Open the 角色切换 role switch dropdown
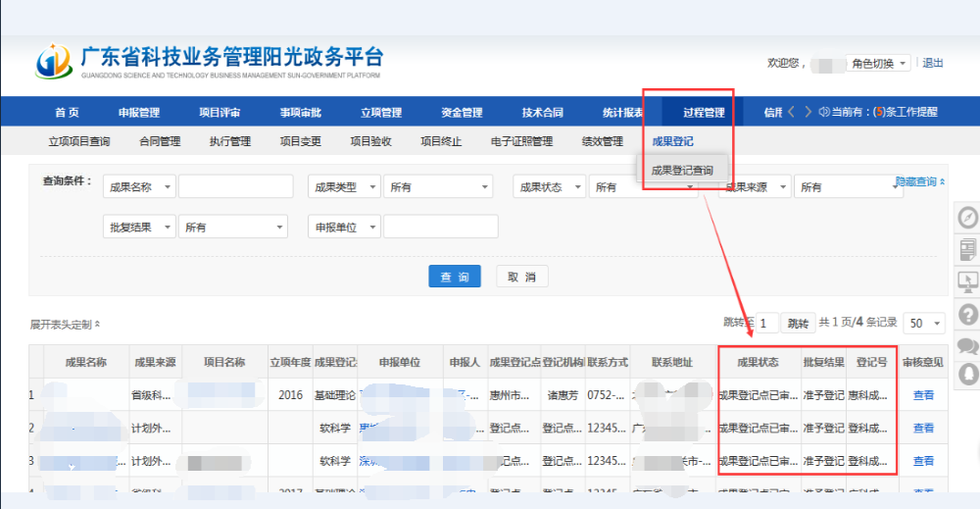980x509 pixels. tap(879, 63)
